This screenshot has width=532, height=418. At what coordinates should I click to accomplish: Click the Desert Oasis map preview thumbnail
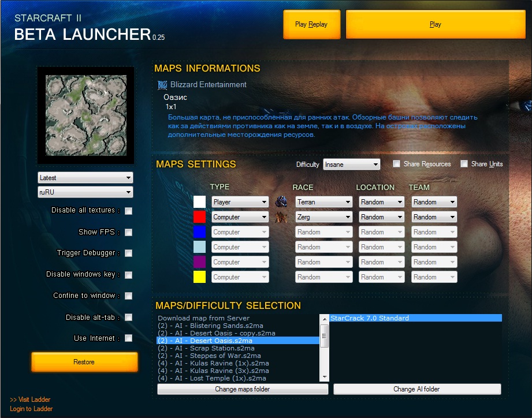pos(86,115)
